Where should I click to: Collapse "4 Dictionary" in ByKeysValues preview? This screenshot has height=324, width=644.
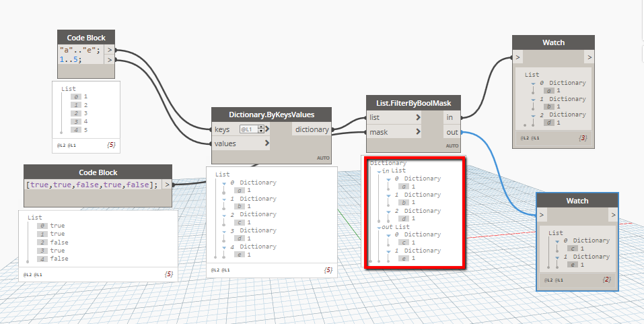tap(224, 247)
